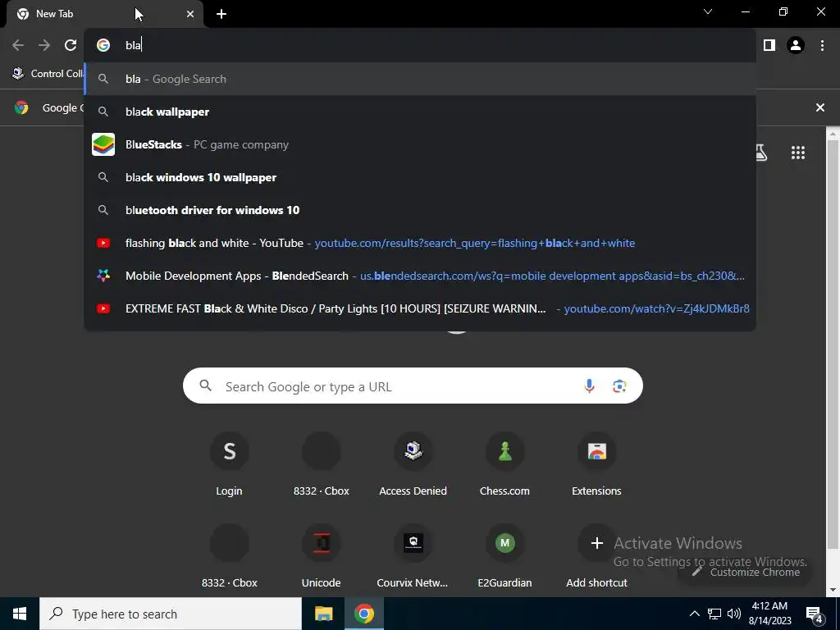
Task: Close the New Tab tab
Action: tap(190, 14)
